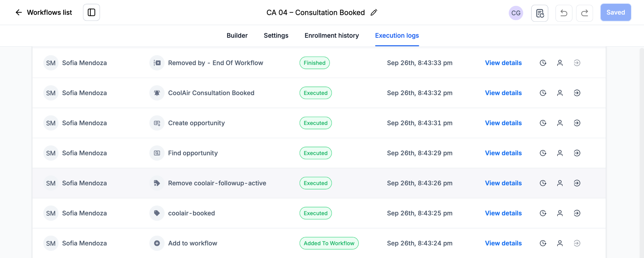Click the Added To Workflow status badge
Image resolution: width=644 pixels, height=258 pixels.
click(329, 243)
